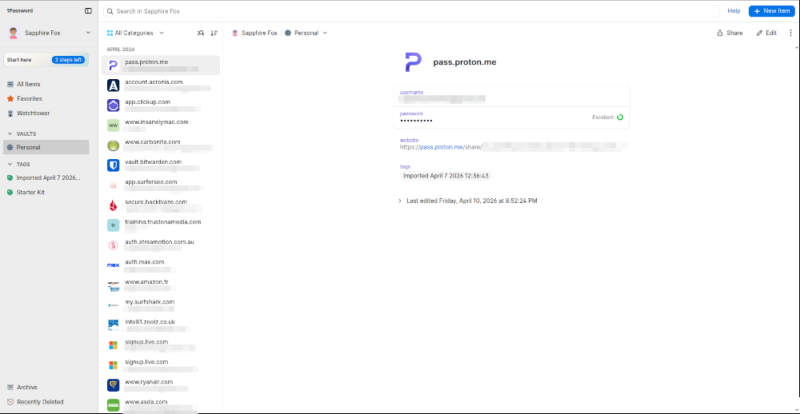
Task: Click the Share icon button
Action: click(x=730, y=33)
